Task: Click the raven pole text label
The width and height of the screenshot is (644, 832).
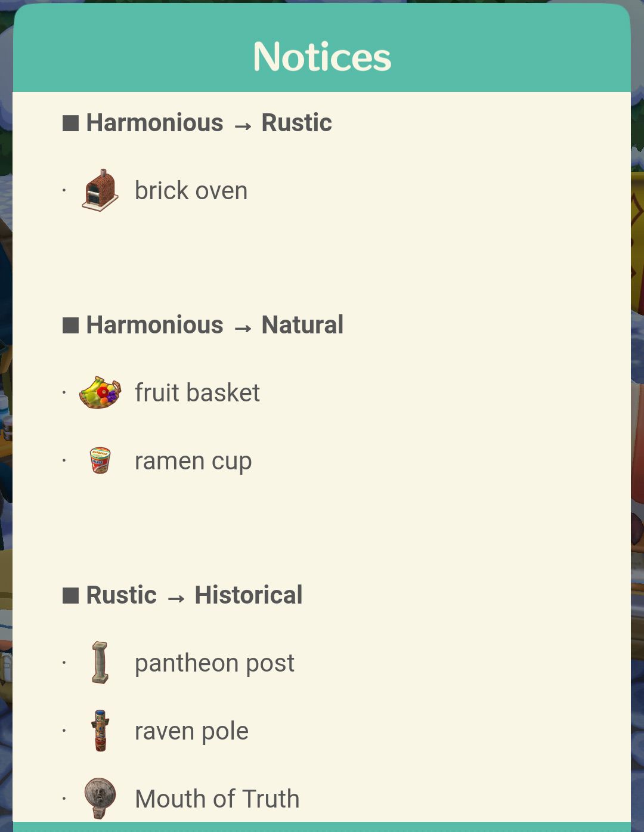Action: (x=191, y=732)
